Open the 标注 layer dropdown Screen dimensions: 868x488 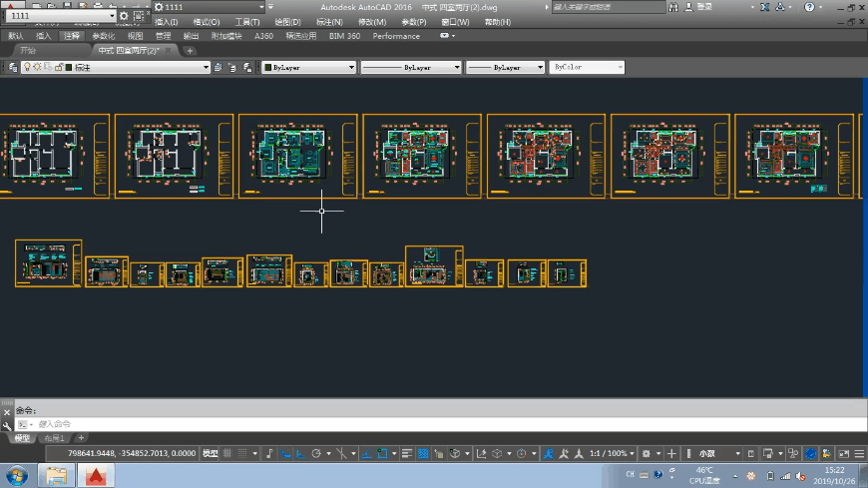click(x=115, y=67)
